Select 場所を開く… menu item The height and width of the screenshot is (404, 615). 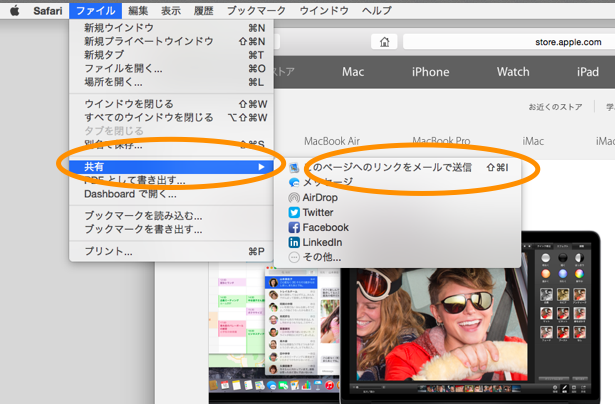171,82
